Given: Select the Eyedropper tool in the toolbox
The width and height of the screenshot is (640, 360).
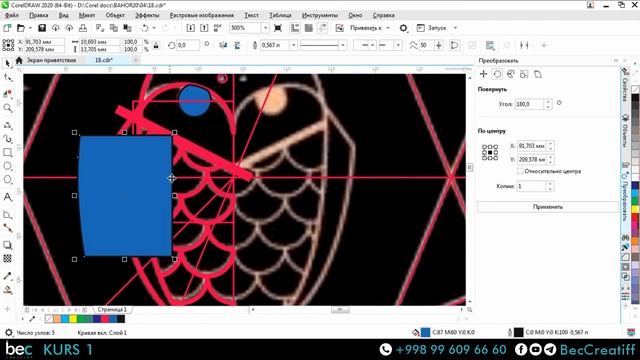Looking at the screenshot, I should tap(7, 276).
